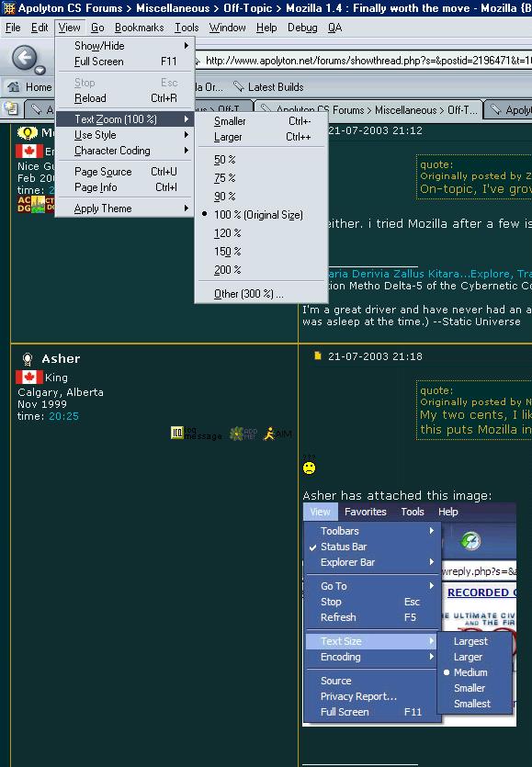Click the Mozilla window icon in title bar
This screenshot has width=532, height=767.
tap(8, 8)
